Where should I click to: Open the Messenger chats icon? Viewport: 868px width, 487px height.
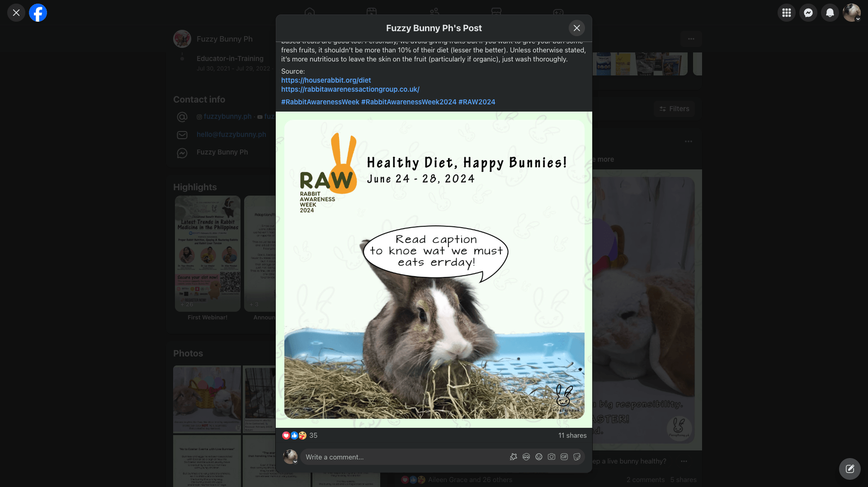pos(808,13)
